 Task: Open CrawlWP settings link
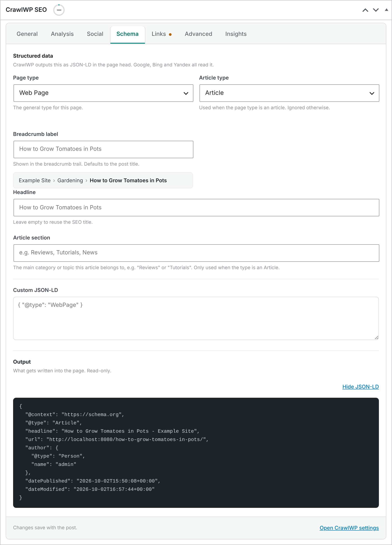pos(349,528)
